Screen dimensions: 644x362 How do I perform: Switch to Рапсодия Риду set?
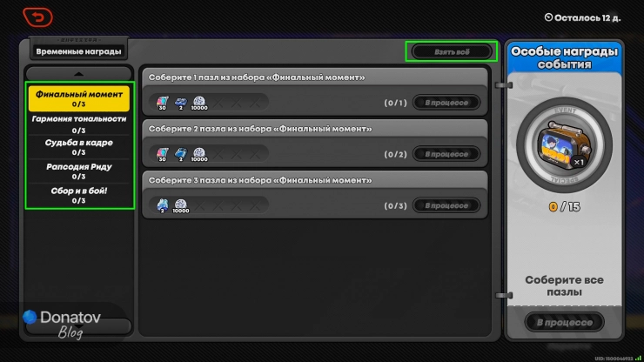pos(79,171)
